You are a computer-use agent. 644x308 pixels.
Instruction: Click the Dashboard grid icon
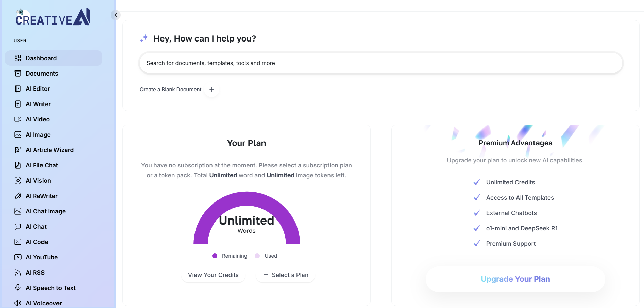pos(18,58)
